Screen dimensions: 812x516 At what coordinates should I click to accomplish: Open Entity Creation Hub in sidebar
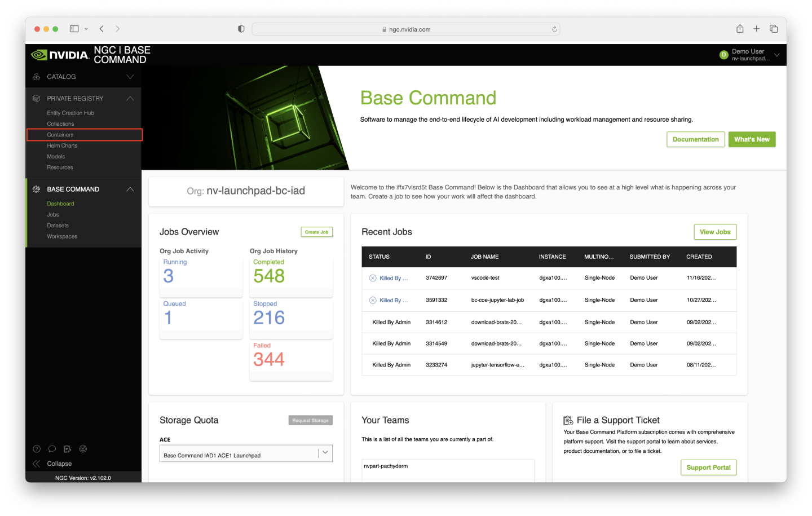click(x=70, y=113)
